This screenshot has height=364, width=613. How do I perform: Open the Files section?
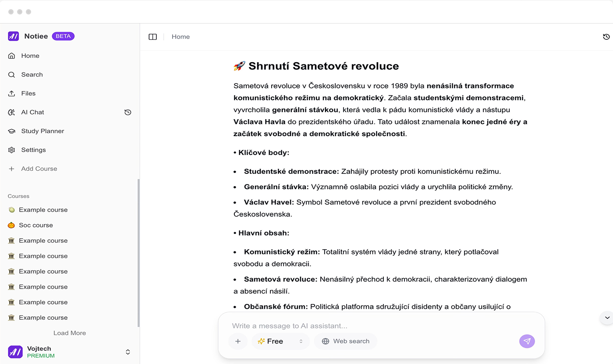pos(28,93)
